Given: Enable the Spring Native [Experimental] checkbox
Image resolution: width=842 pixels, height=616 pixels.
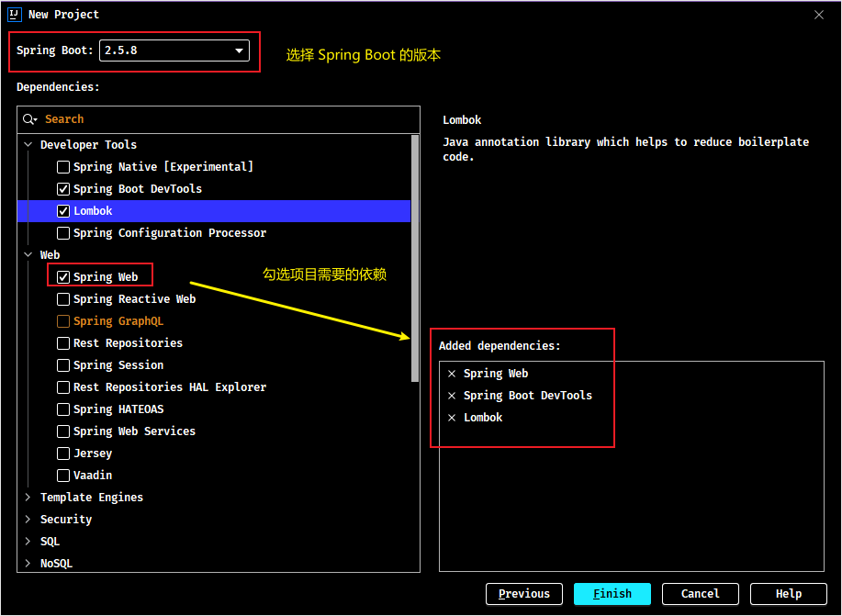Looking at the screenshot, I should (63, 167).
